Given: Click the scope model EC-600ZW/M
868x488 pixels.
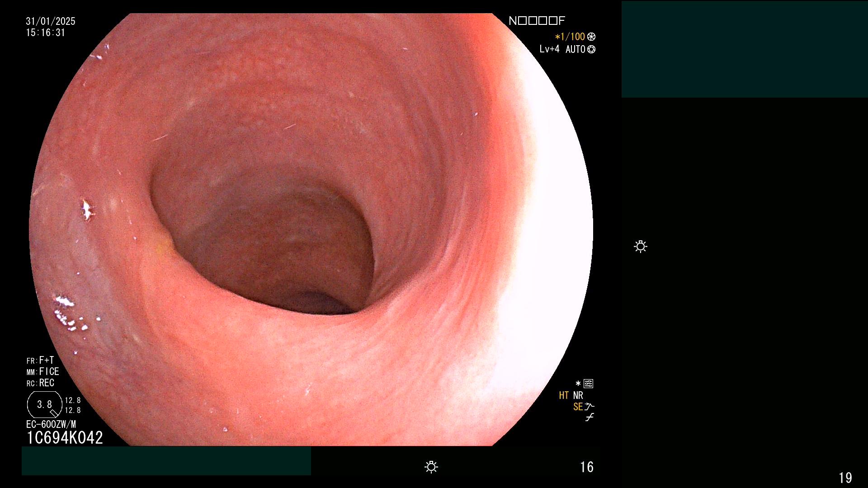Looking at the screenshot, I should click(51, 424).
